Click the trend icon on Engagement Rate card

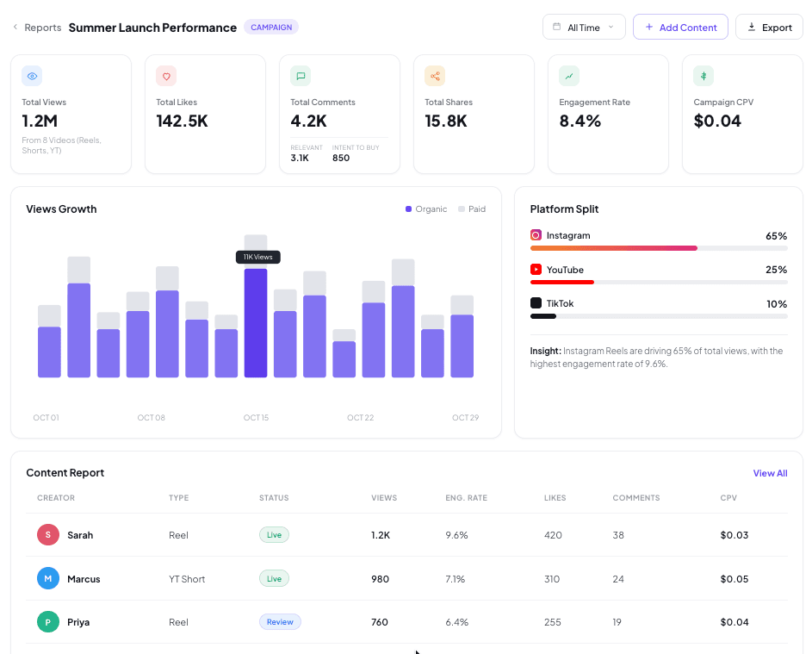(569, 76)
